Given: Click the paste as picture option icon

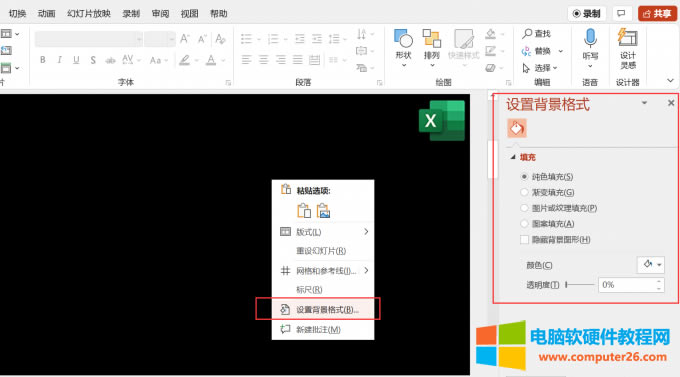Looking at the screenshot, I should tap(323, 211).
